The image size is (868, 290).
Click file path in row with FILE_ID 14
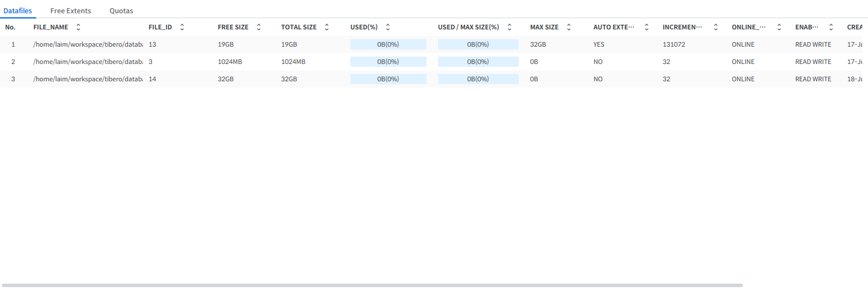tap(88, 79)
